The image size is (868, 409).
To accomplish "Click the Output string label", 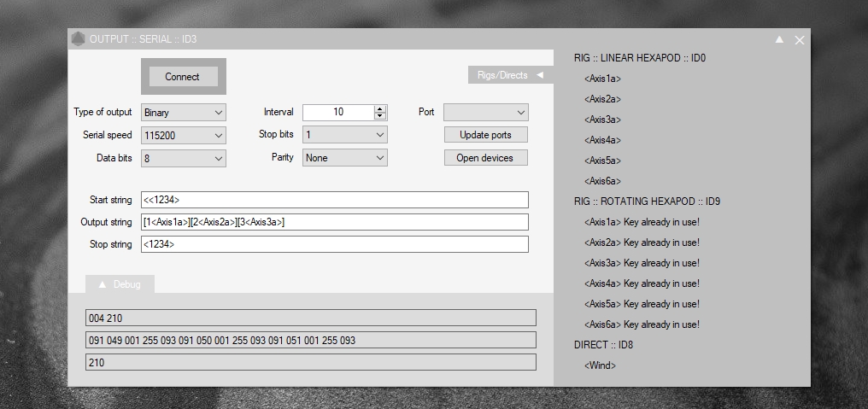I will [106, 222].
